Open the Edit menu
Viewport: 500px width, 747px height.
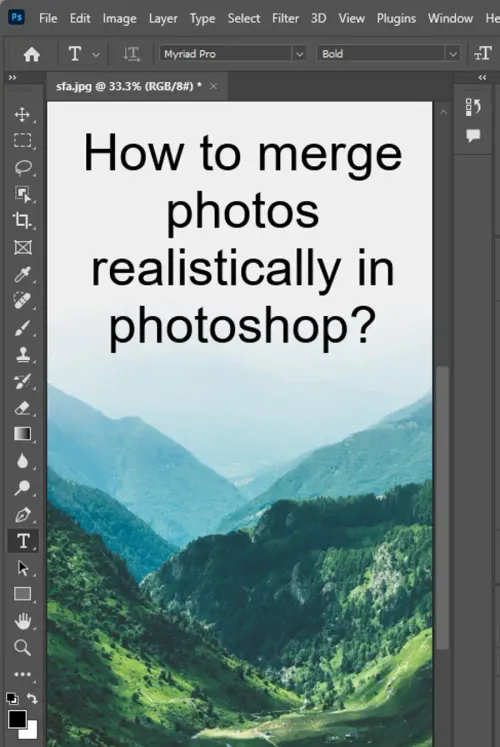pyautogui.click(x=80, y=19)
